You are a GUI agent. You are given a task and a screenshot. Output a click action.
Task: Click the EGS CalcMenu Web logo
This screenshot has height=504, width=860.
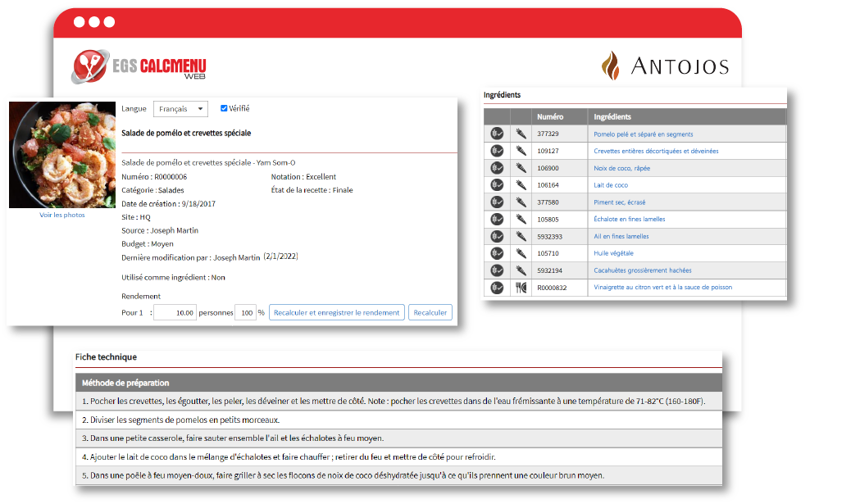pos(139,66)
